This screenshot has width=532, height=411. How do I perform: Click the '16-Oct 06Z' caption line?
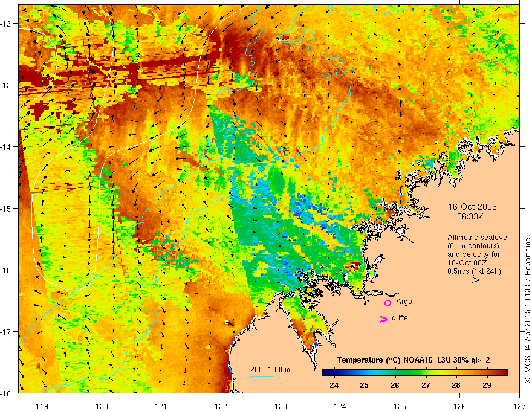(466, 263)
